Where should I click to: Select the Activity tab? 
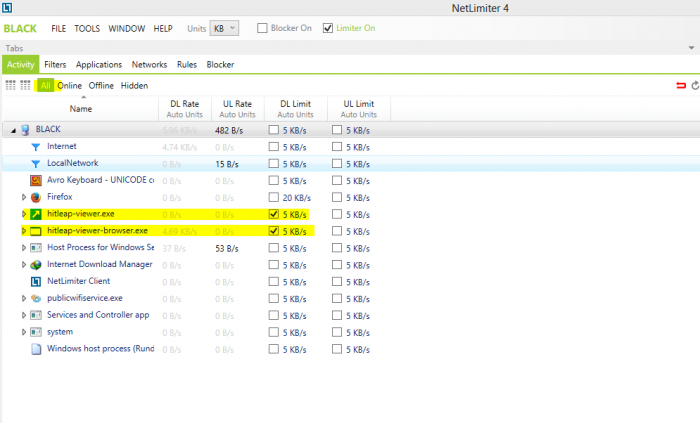point(21,65)
